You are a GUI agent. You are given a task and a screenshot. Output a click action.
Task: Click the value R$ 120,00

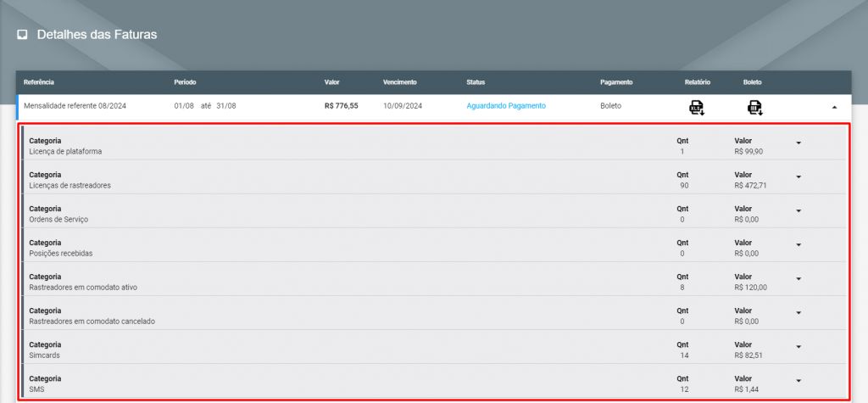751,287
